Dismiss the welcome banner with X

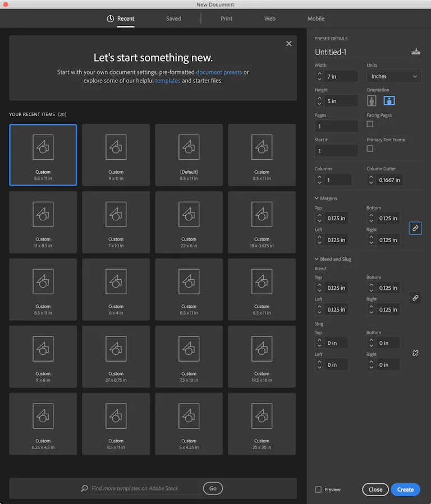coord(289,43)
